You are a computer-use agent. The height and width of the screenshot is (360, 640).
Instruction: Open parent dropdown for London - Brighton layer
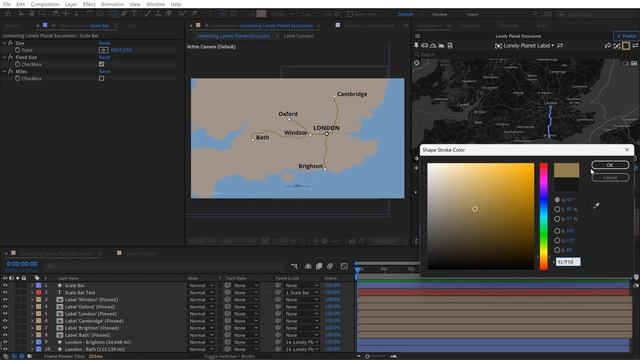pyautogui.click(x=302, y=342)
